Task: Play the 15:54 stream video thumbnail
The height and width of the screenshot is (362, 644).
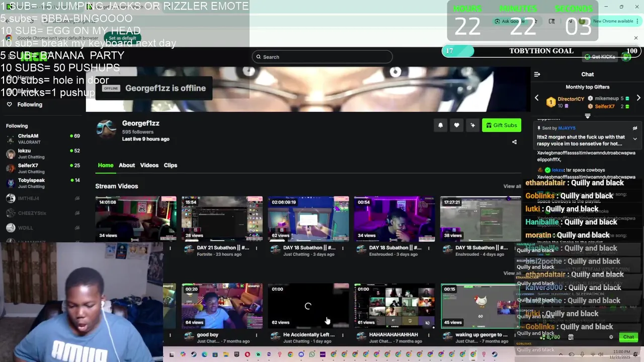Action: 222,219
